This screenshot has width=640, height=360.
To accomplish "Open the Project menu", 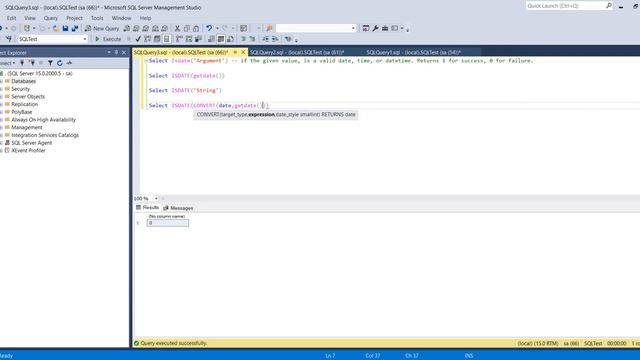I will (x=74, y=18).
